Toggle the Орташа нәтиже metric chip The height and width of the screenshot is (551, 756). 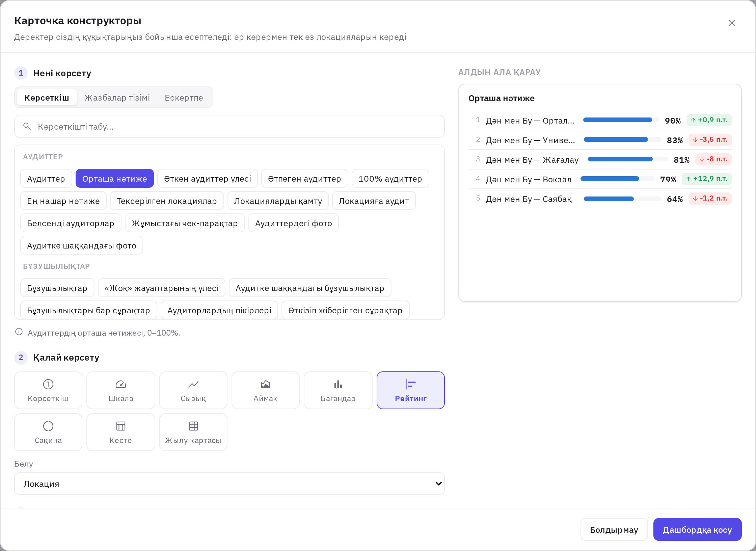[x=114, y=179]
